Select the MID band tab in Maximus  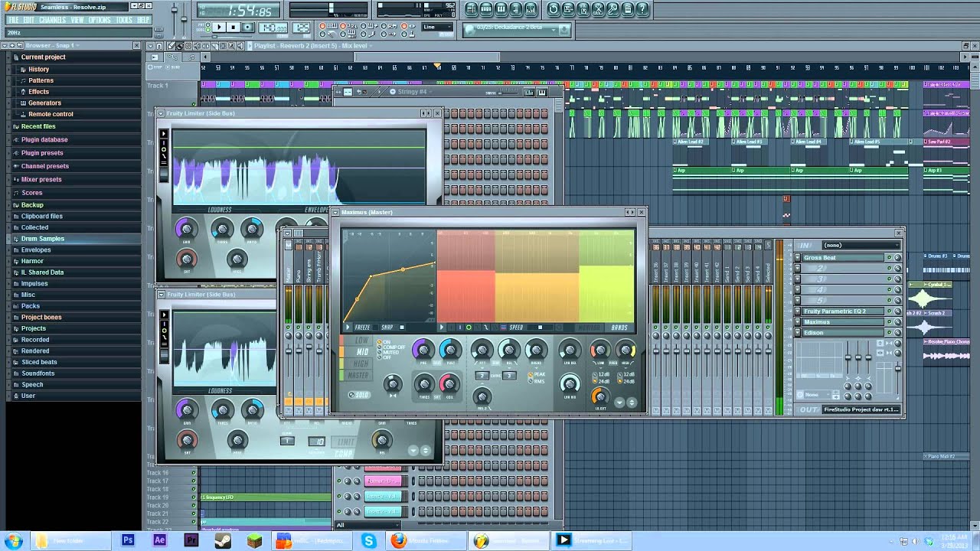coord(357,352)
